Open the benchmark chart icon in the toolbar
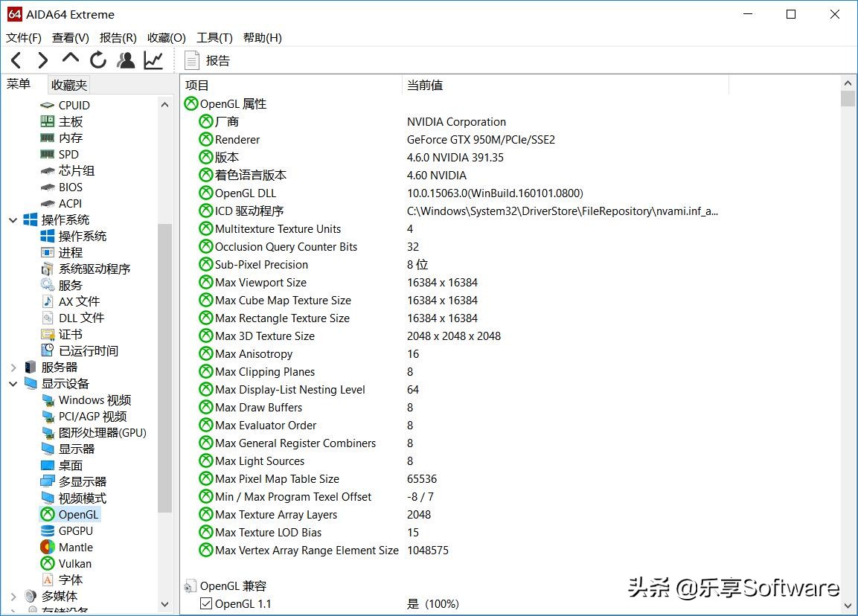 (x=153, y=60)
